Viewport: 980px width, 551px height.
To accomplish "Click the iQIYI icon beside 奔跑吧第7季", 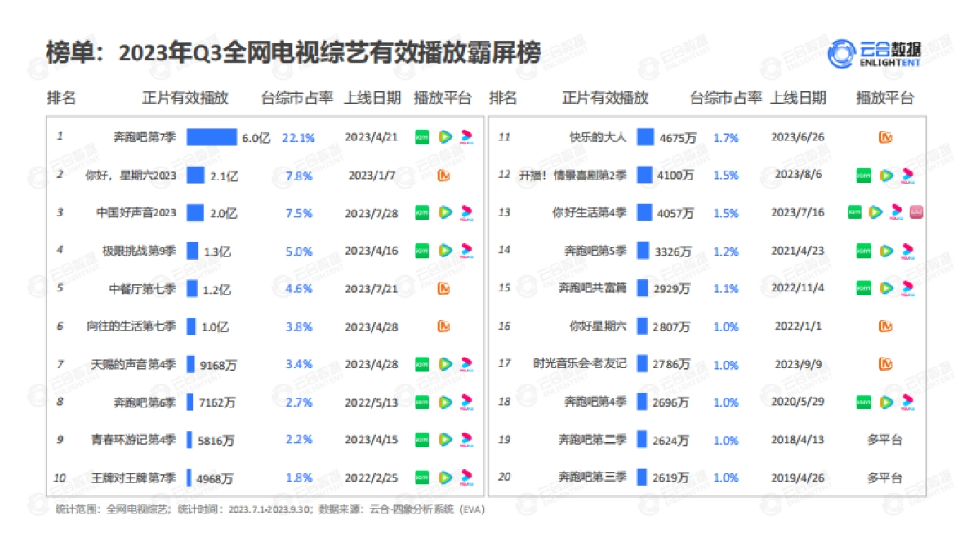I will (421, 136).
